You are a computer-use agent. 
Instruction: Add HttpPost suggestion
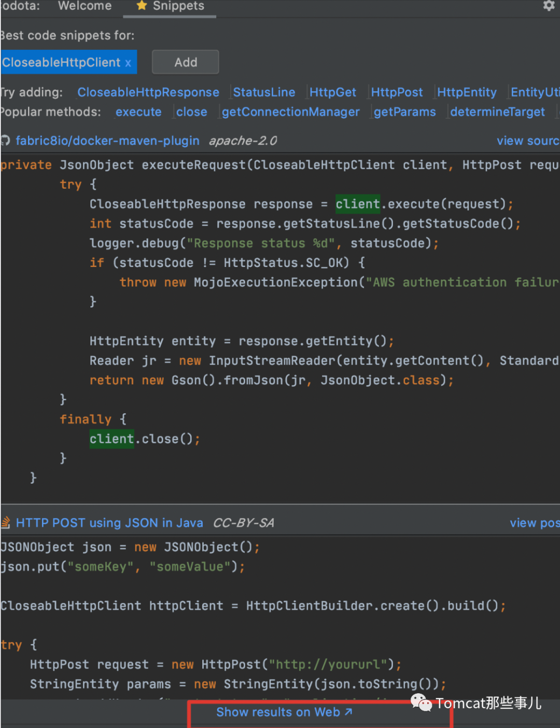pos(397,92)
